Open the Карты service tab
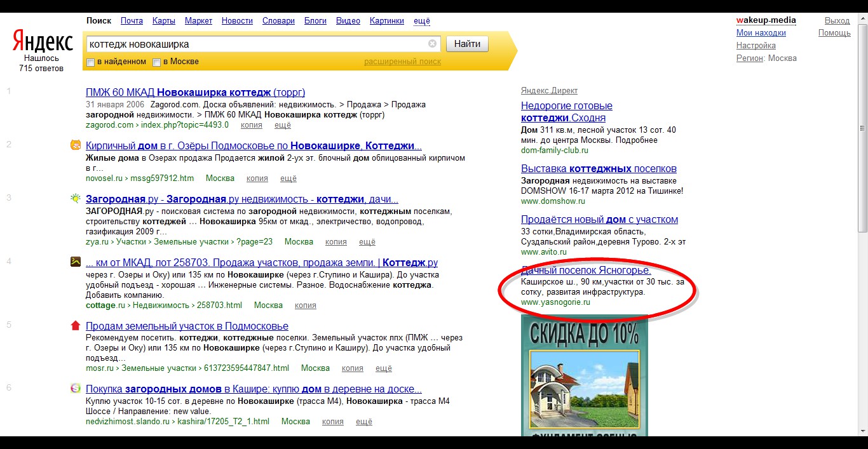This screenshot has height=449, width=868. pyautogui.click(x=164, y=20)
